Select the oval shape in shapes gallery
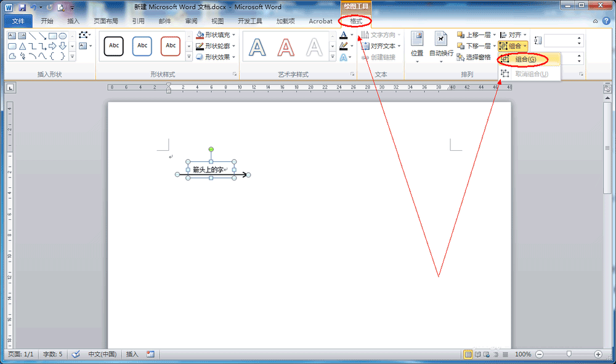 pyautogui.click(x=62, y=36)
